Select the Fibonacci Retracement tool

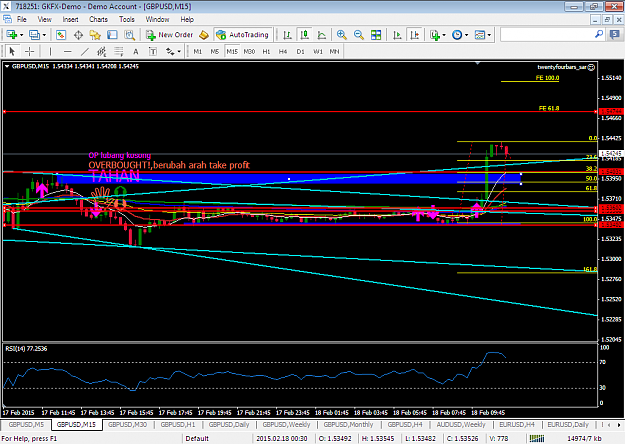[119, 51]
